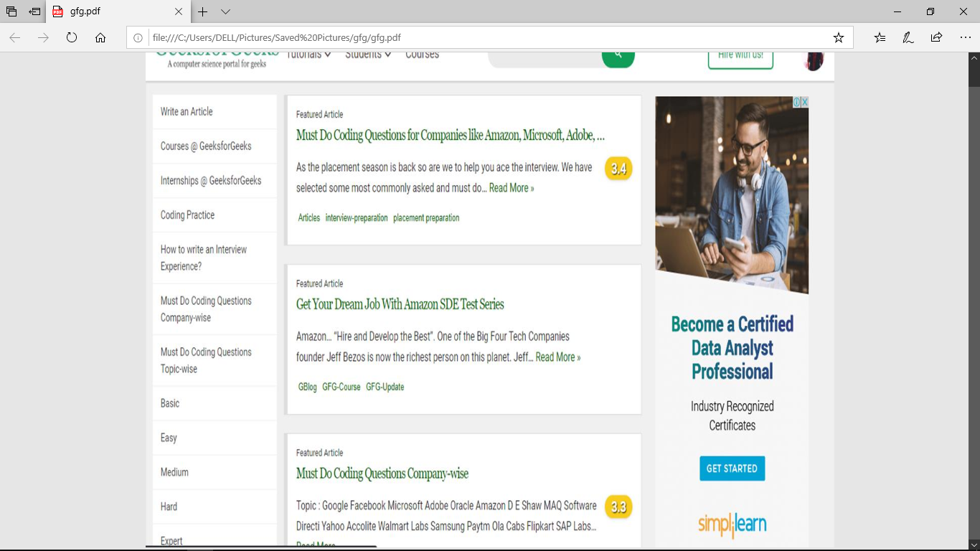Share this page
The image size is (980, 551).
[x=936, y=37]
